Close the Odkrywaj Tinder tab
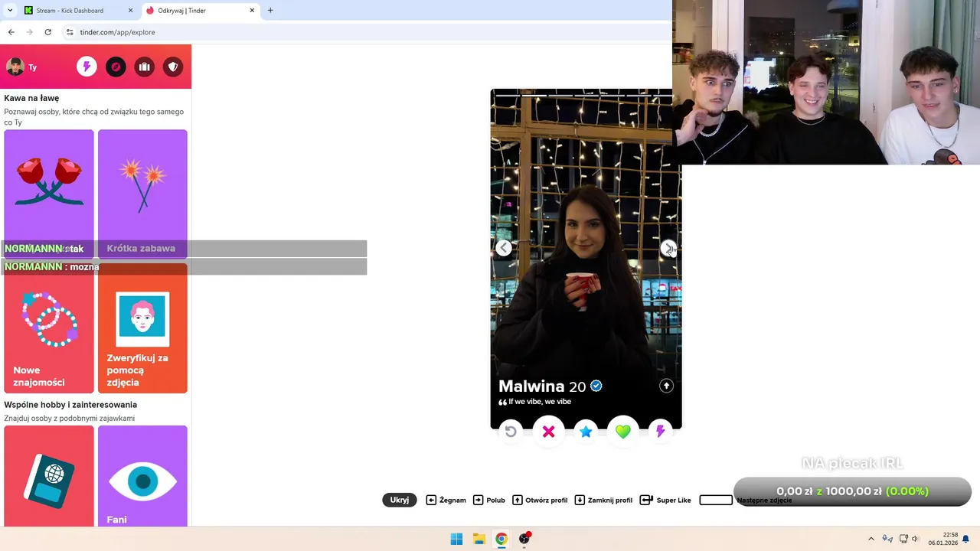The height and width of the screenshot is (551, 980). click(x=252, y=11)
